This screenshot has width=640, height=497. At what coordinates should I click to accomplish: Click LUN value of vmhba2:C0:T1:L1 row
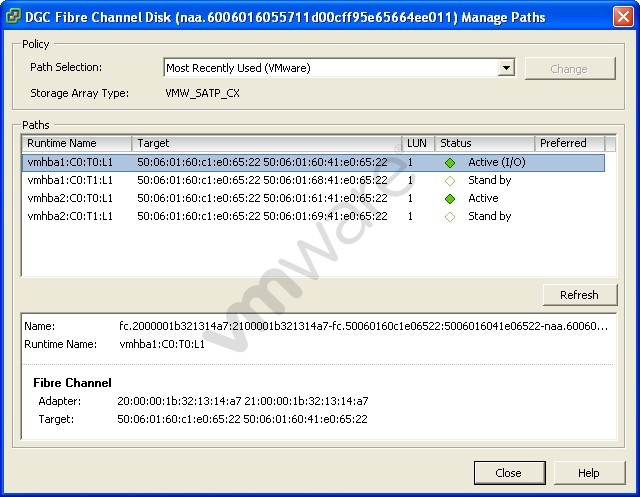point(410,216)
